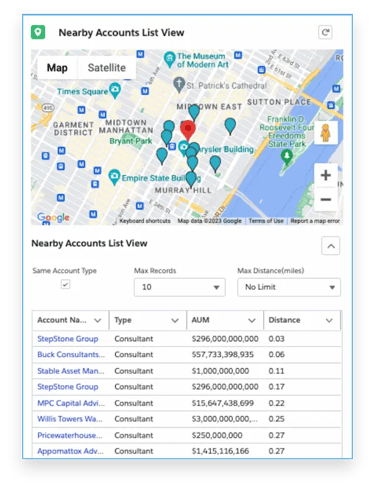The width and height of the screenshot is (375, 490).
Task: Open Distance column menu chevron
Action: click(329, 320)
